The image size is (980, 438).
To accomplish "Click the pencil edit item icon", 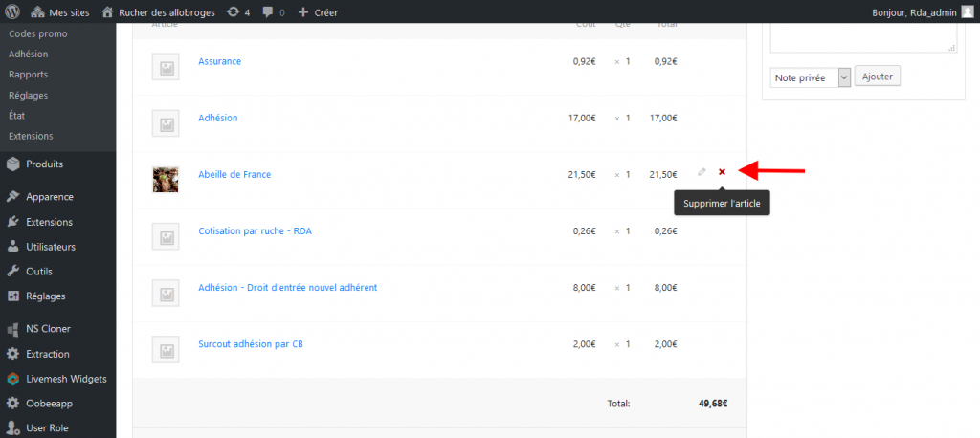I will click(x=702, y=172).
